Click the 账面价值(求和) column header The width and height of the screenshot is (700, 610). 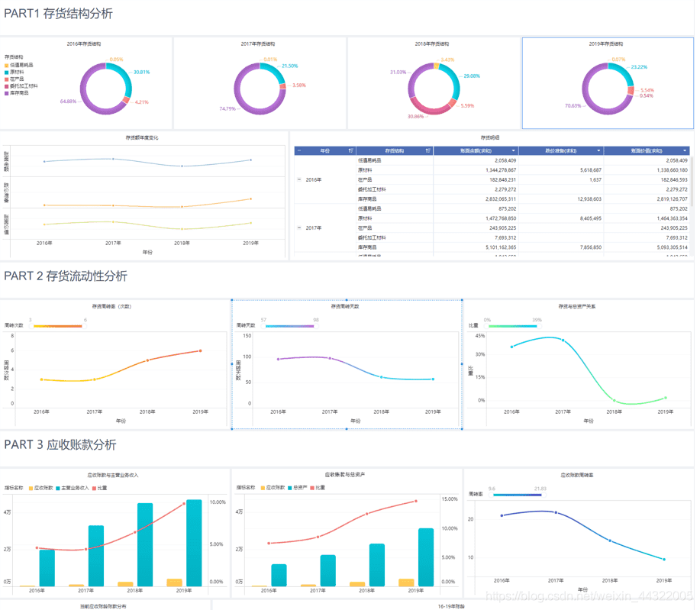point(645,151)
